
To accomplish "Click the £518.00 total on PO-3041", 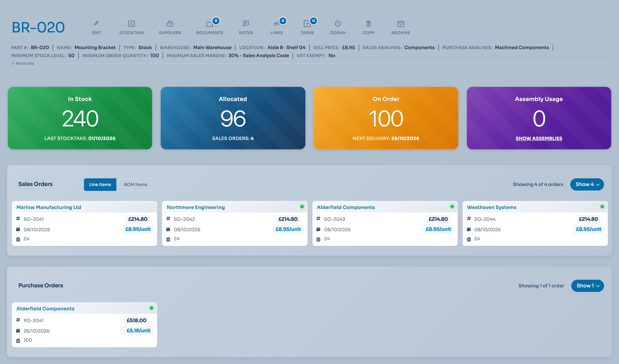I will (x=136, y=320).
